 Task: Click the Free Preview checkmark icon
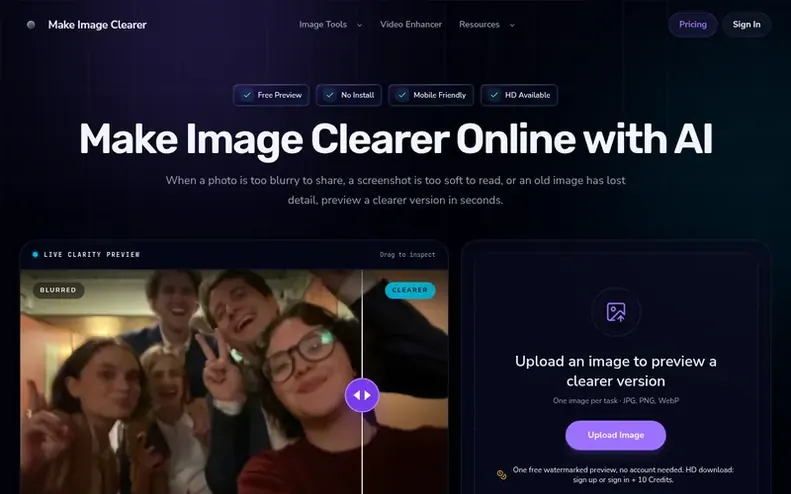(x=247, y=95)
